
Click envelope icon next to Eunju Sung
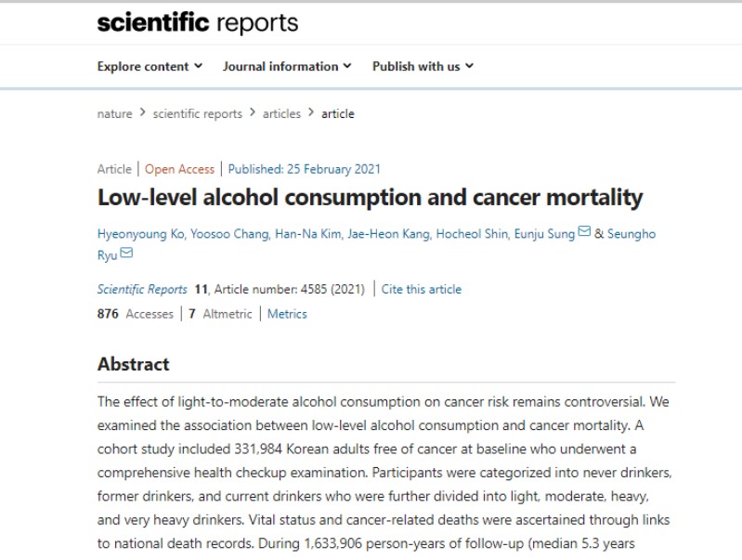tap(584, 233)
